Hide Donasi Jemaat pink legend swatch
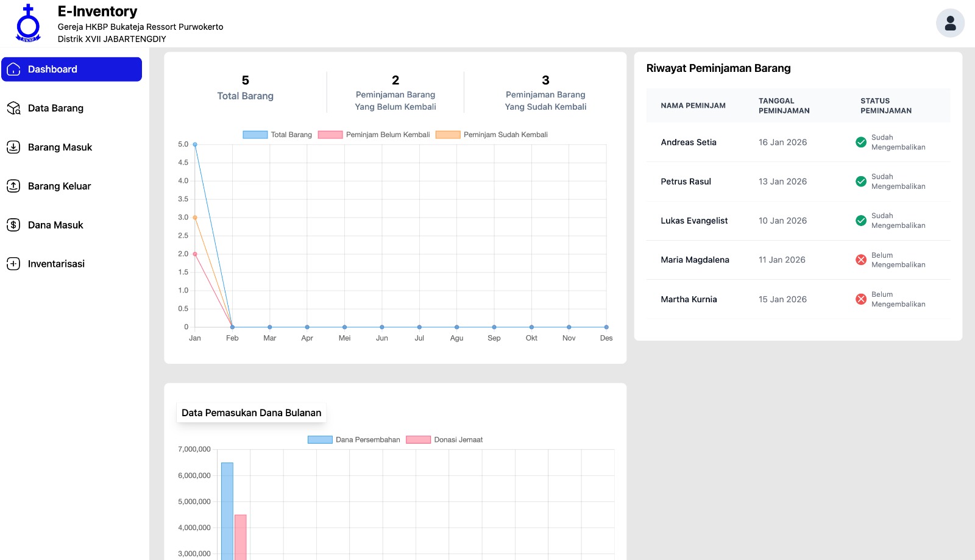Viewport: 975px width, 560px height. pyautogui.click(x=419, y=440)
